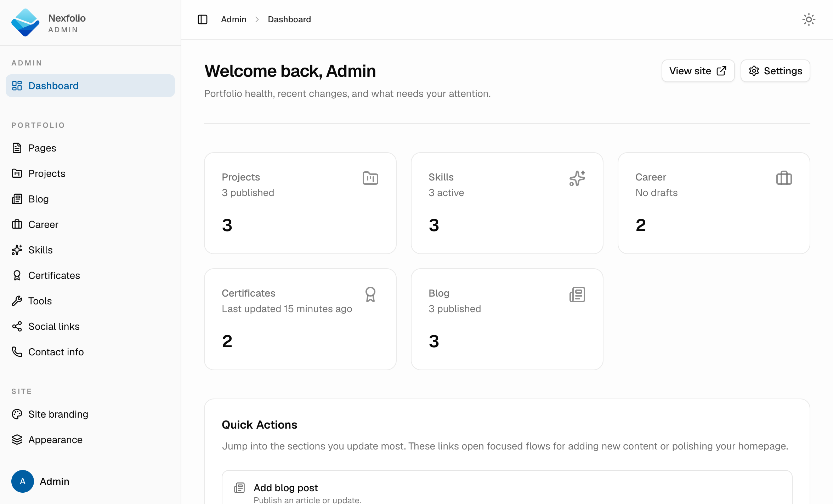Click the Career card briefcase icon
Screen dimensions: 833x504
pyautogui.click(x=784, y=178)
